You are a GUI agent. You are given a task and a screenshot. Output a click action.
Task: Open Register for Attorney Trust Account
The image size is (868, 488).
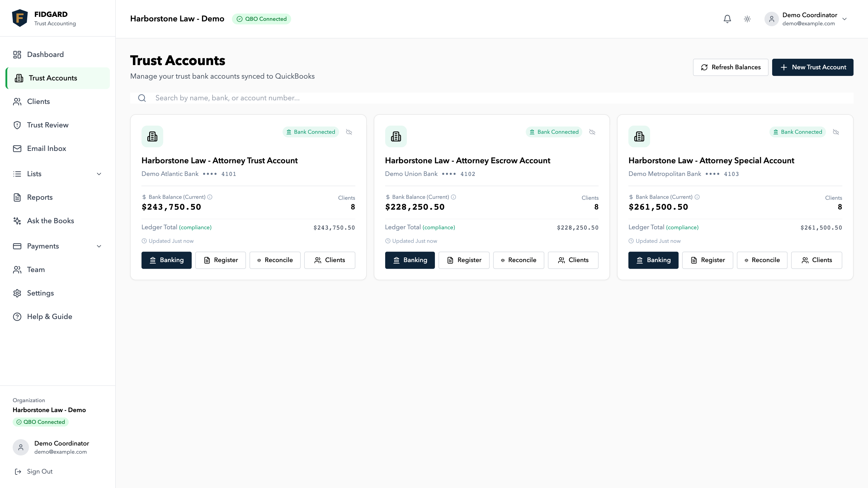(x=221, y=260)
